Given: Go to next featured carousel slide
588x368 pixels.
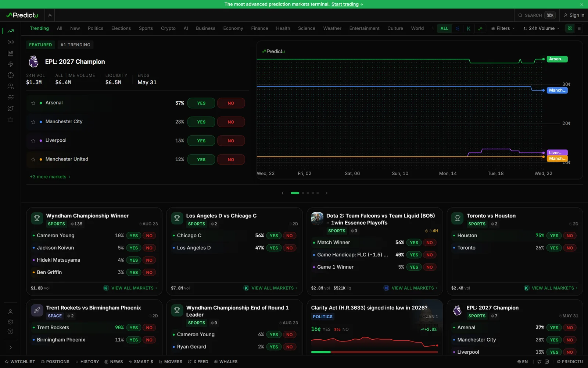Looking at the screenshot, I should (326, 193).
